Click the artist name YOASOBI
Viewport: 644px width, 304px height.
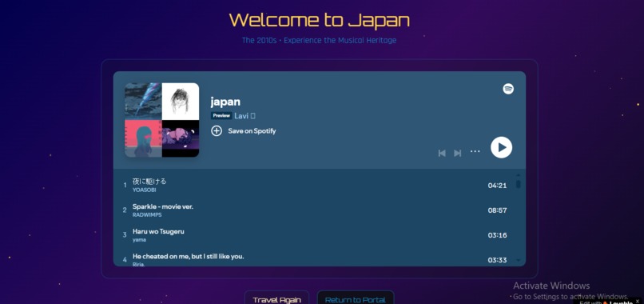(x=144, y=190)
